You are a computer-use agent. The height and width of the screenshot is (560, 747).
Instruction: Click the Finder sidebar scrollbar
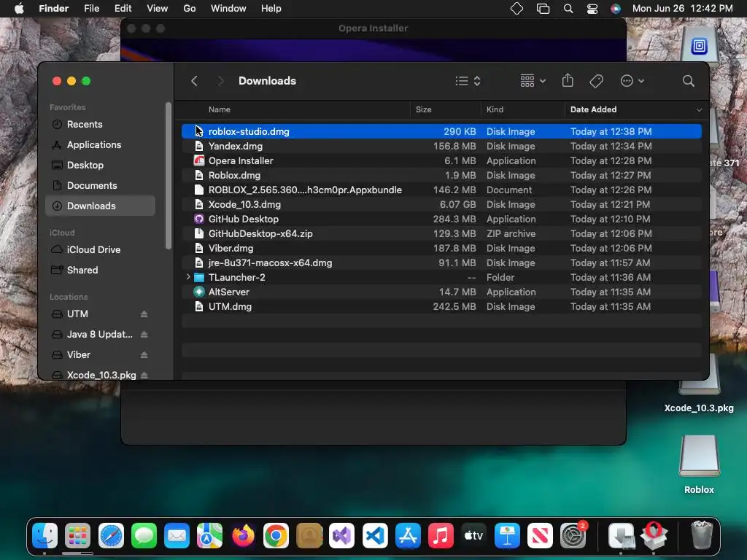(169, 175)
